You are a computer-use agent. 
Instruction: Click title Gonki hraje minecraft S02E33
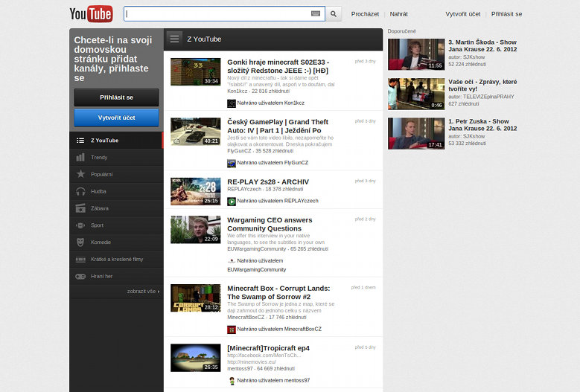point(278,66)
